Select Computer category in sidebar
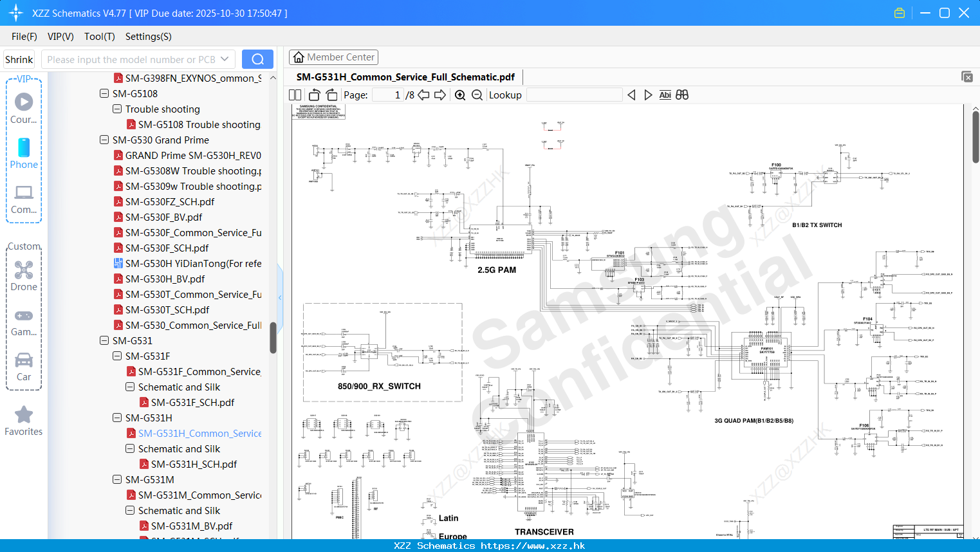Image resolution: width=980 pixels, height=552 pixels. coord(24,199)
